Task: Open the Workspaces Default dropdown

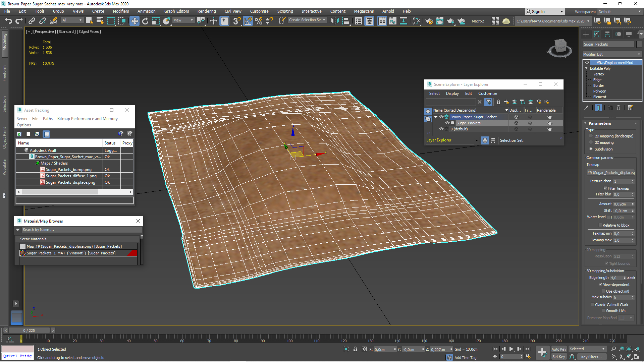Action: [x=619, y=12]
